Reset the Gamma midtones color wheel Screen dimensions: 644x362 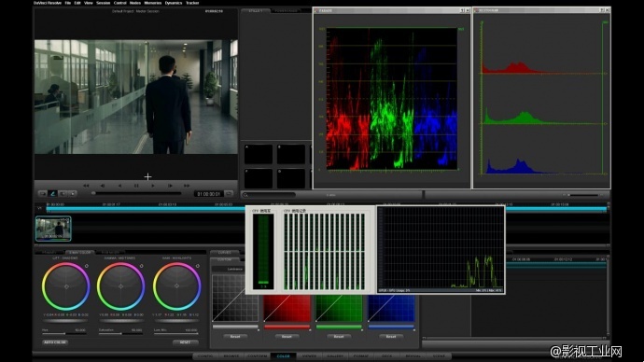pos(141,266)
